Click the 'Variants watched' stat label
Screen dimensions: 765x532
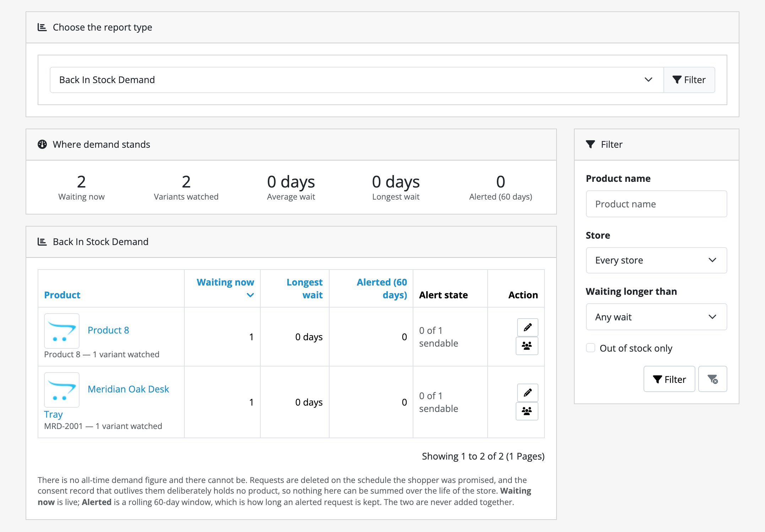click(186, 196)
